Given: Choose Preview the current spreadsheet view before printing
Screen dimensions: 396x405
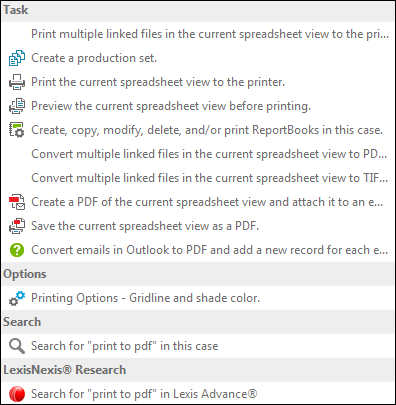Looking at the screenshot, I should pos(171,106).
